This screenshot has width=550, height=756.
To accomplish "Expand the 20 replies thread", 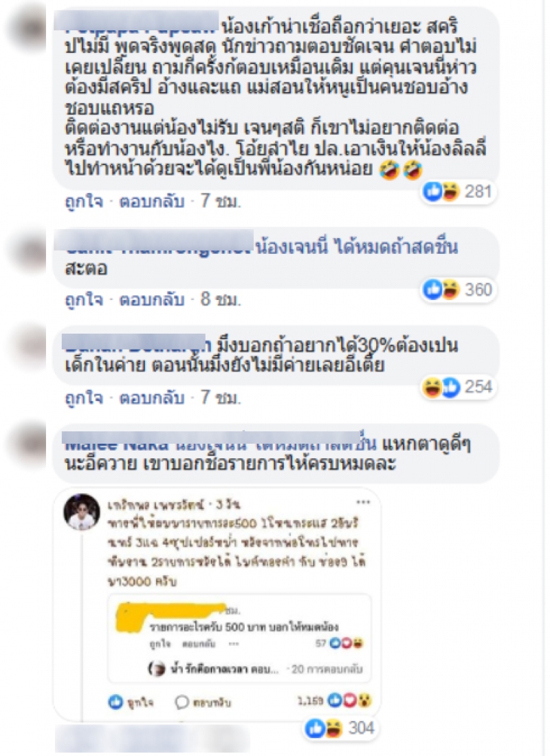I will click(327, 669).
